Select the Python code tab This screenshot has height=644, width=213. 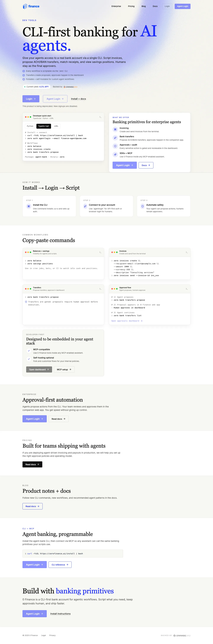point(30,126)
